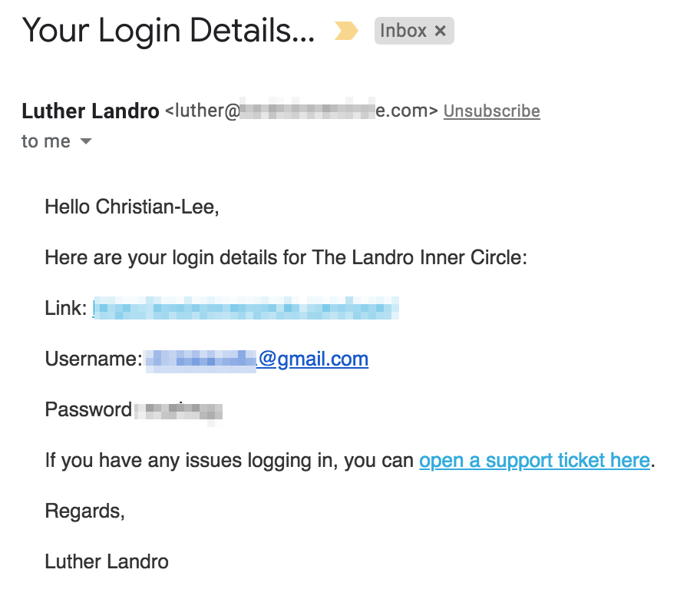Open the 'open a support ticket here' link
700x596 pixels.
534,460
